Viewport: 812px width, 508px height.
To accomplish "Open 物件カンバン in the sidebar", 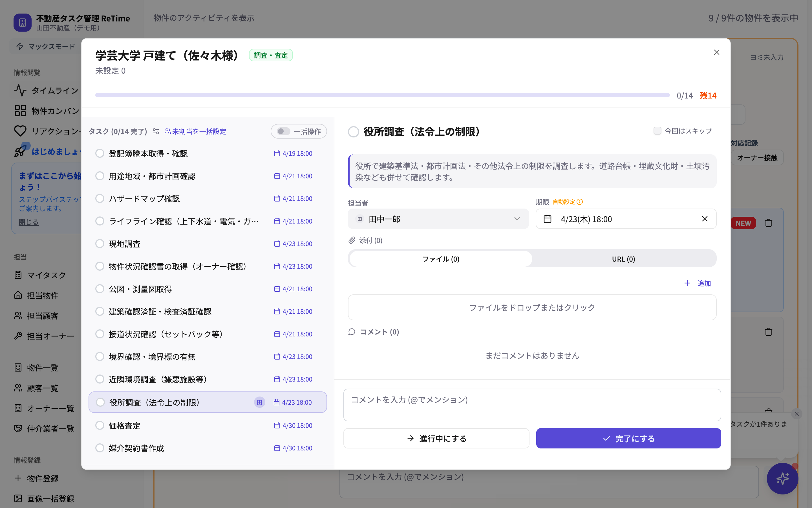I will coord(46,111).
